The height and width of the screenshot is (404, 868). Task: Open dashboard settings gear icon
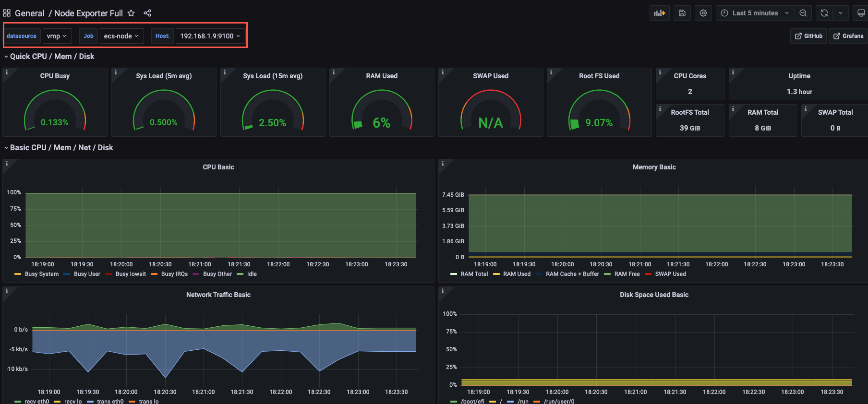tap(703, 13)
